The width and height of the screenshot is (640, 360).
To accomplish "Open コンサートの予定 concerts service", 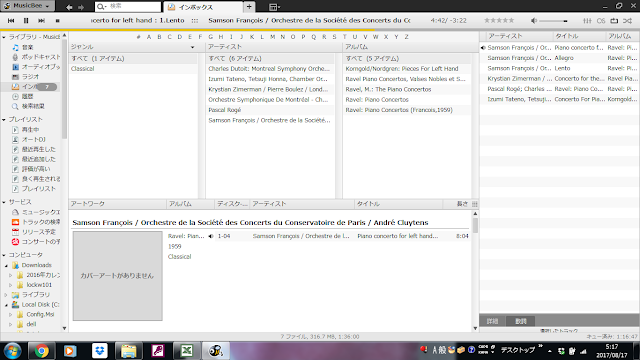I will pos(36,241).
